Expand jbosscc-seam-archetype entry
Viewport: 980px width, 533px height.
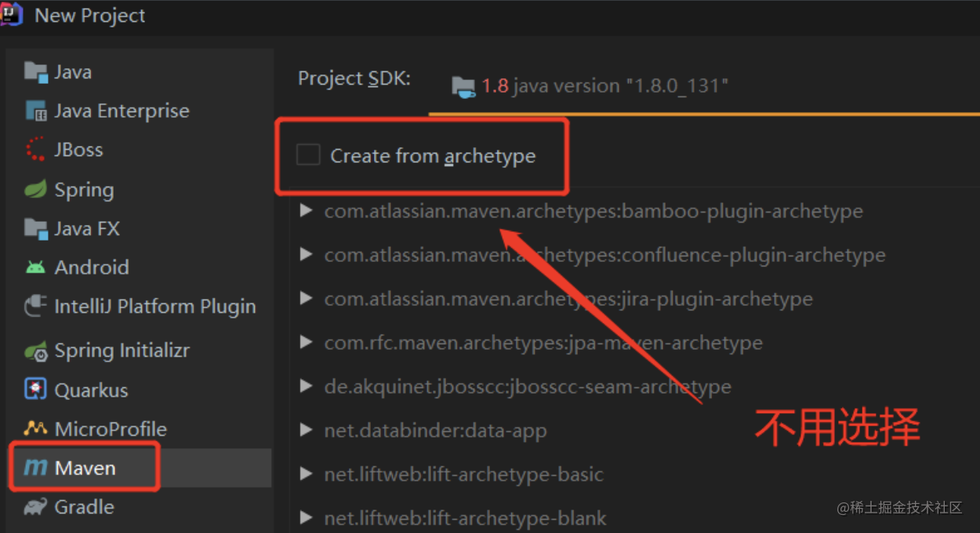(x=307, y=386)
